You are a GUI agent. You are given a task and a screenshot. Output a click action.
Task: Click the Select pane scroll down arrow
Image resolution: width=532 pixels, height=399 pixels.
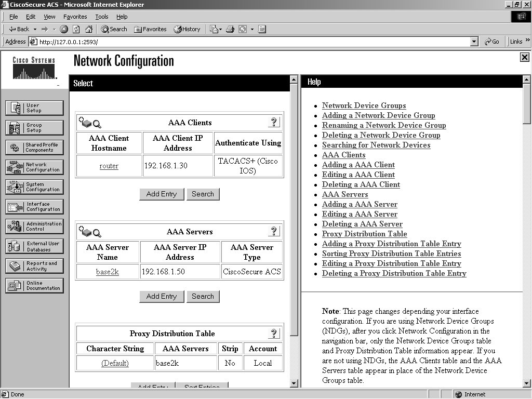point(294,384)
